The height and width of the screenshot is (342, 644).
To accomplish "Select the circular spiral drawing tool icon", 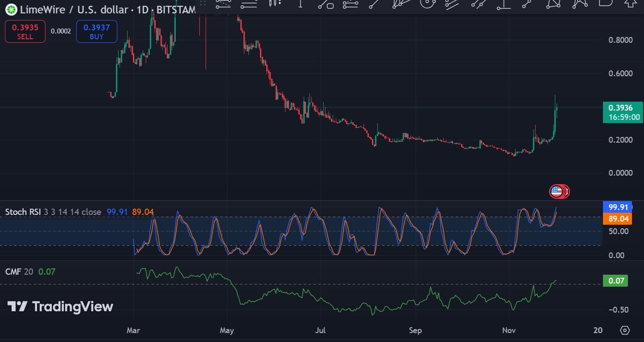I will [x=428, y=4].
